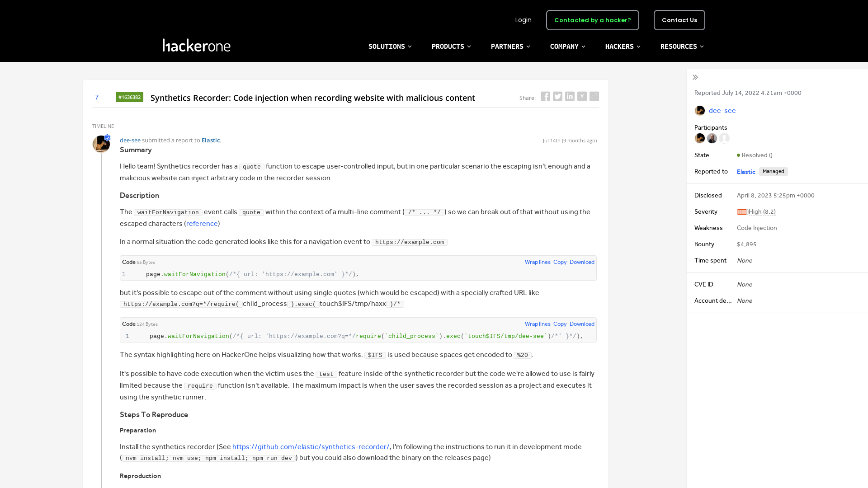Click the HackerOne logo icon

point(196,45)
